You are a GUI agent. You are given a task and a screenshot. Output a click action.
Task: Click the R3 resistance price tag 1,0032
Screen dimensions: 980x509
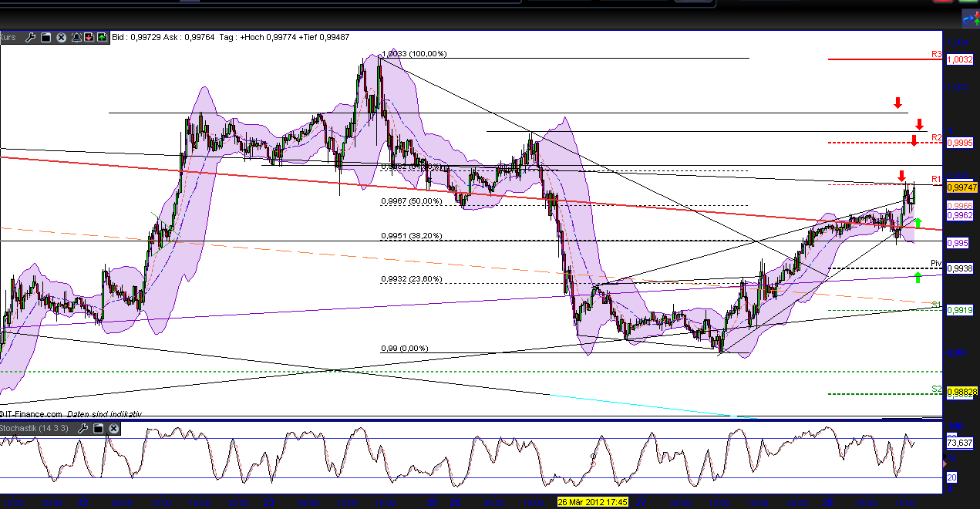coord(959,59)
